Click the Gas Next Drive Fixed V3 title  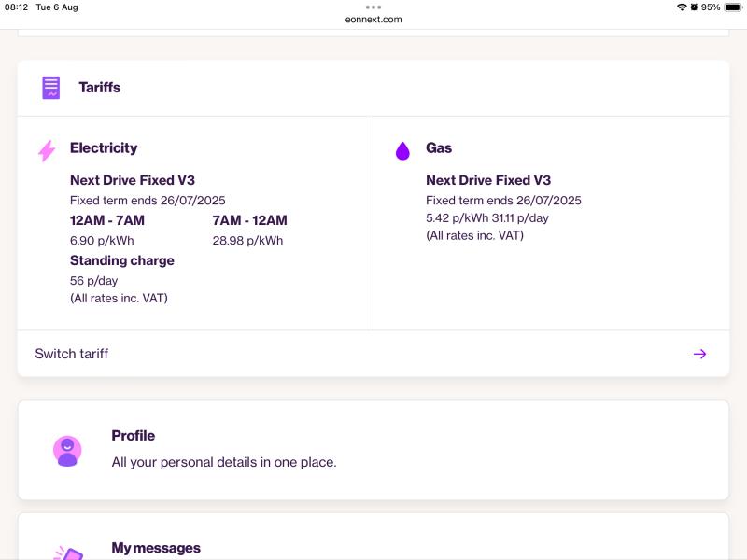click(488, 180)
